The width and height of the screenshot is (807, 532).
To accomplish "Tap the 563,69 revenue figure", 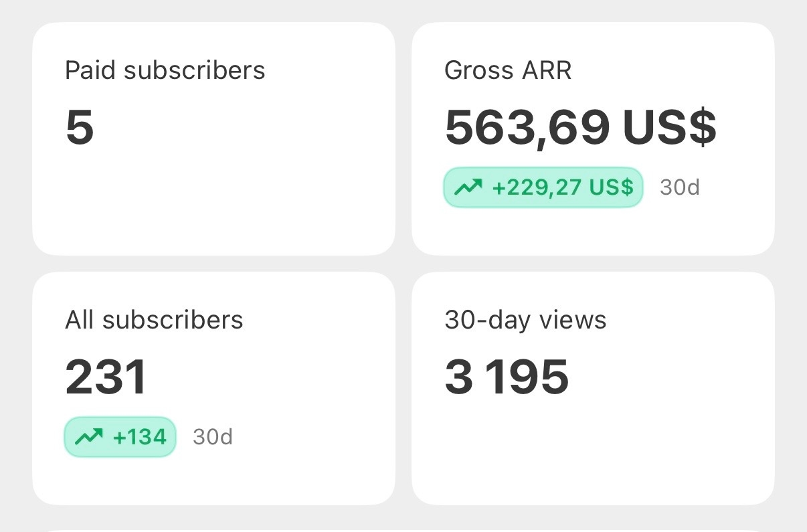I will (x=527, y=128).
